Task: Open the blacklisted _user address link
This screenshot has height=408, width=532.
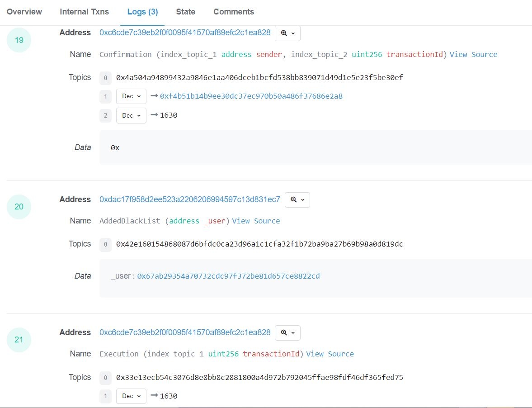Action: coord(228,276)
